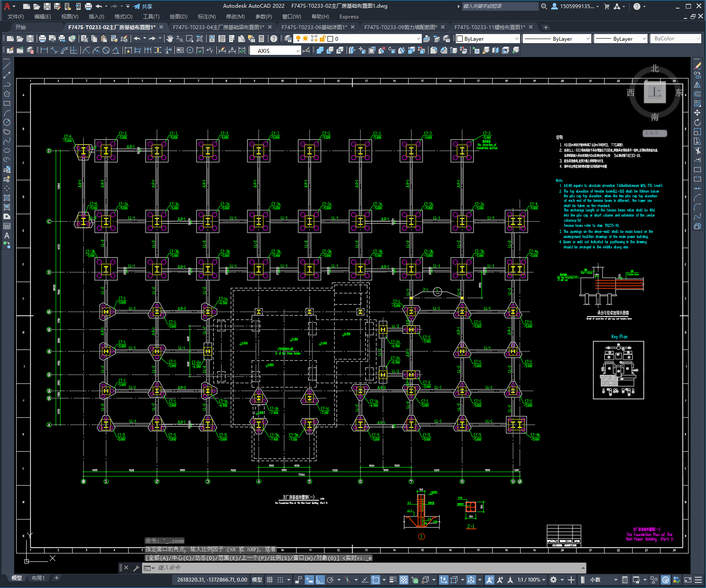
Task: Select the Rotate tool in modify toolbar
Action: tap(697, 123)
